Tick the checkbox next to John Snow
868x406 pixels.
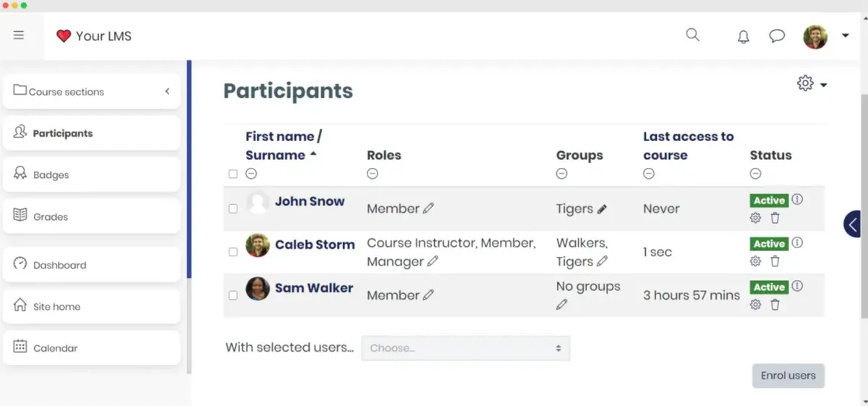point(233,208)
